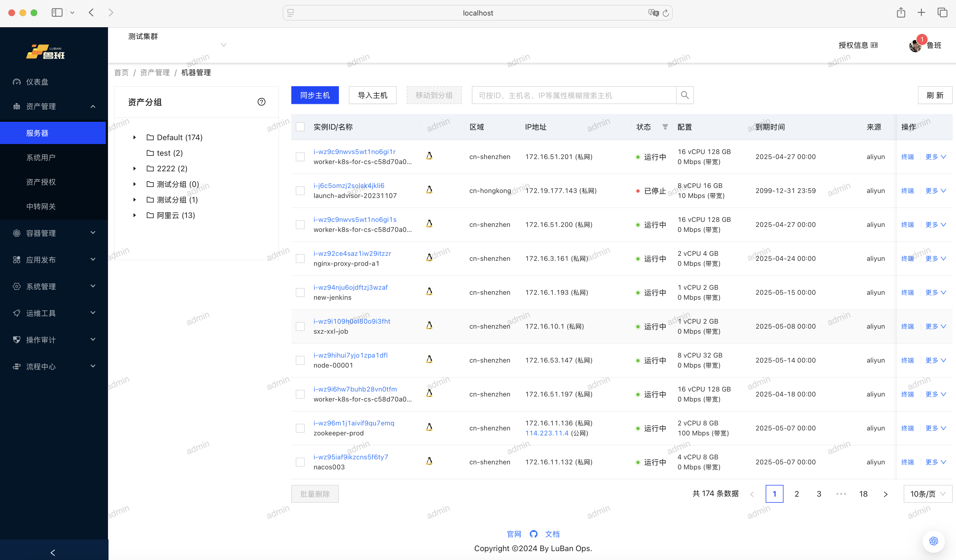Click the search magnifier icon button
The width and height of the screenshot is (956, 560).
[684, 95]
